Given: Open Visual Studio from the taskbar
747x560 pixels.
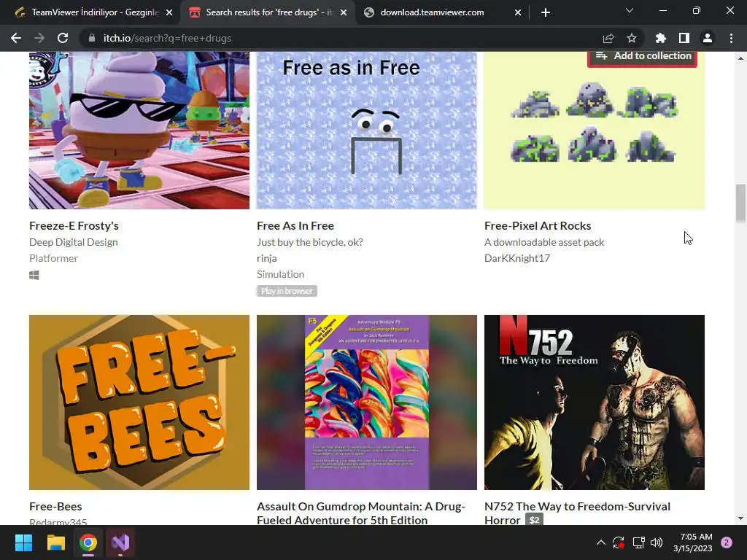Looking at the screenshot, I should point(120,542).
